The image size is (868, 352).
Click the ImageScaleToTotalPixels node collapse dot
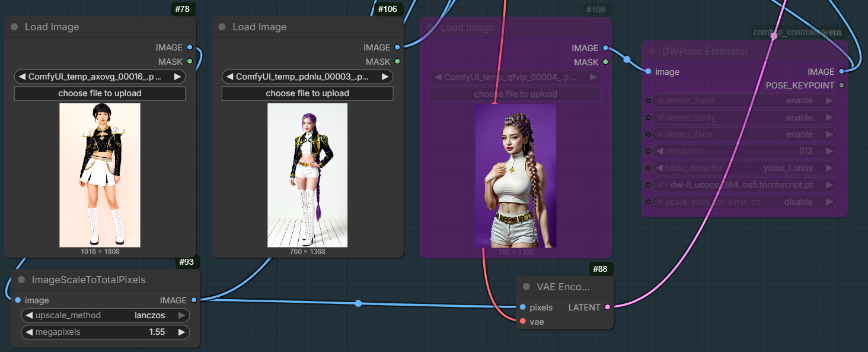click(x=21, y=280)
